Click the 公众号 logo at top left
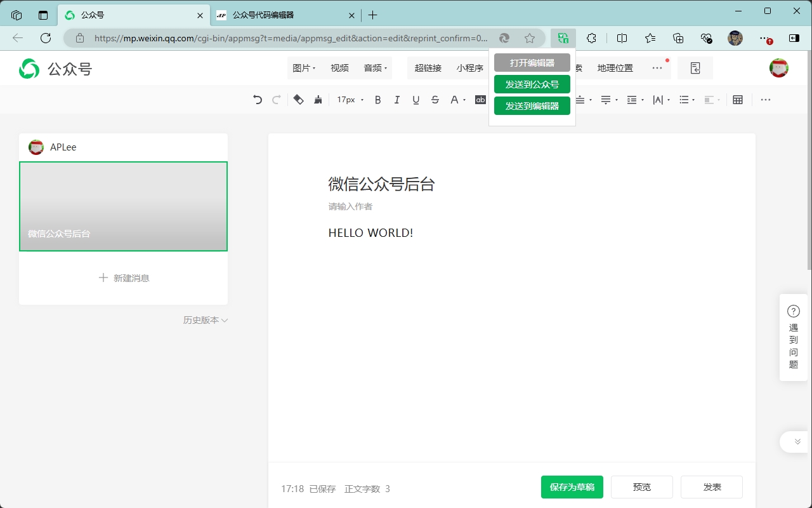The height and width of the screenshot is (508, 812). 56,69
